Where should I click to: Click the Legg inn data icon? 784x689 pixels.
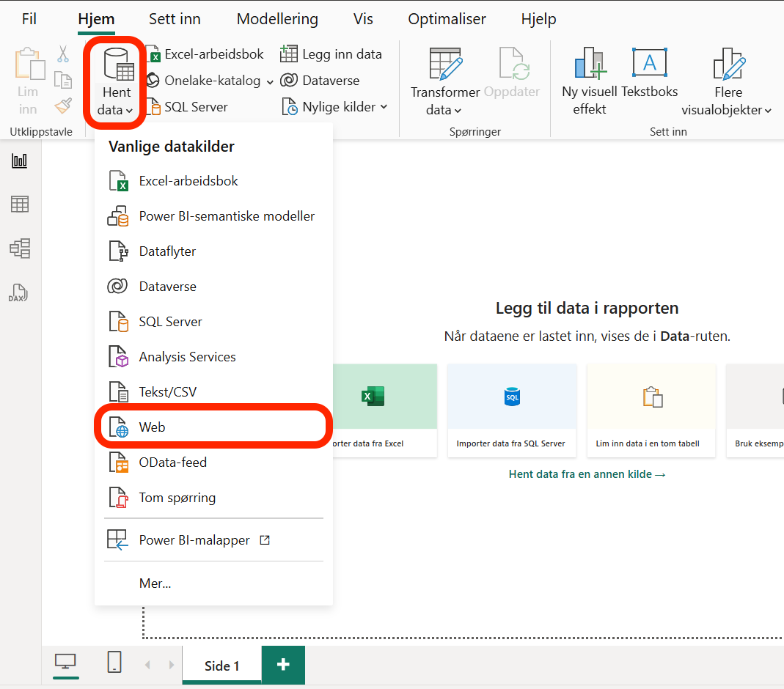(288, 54)
